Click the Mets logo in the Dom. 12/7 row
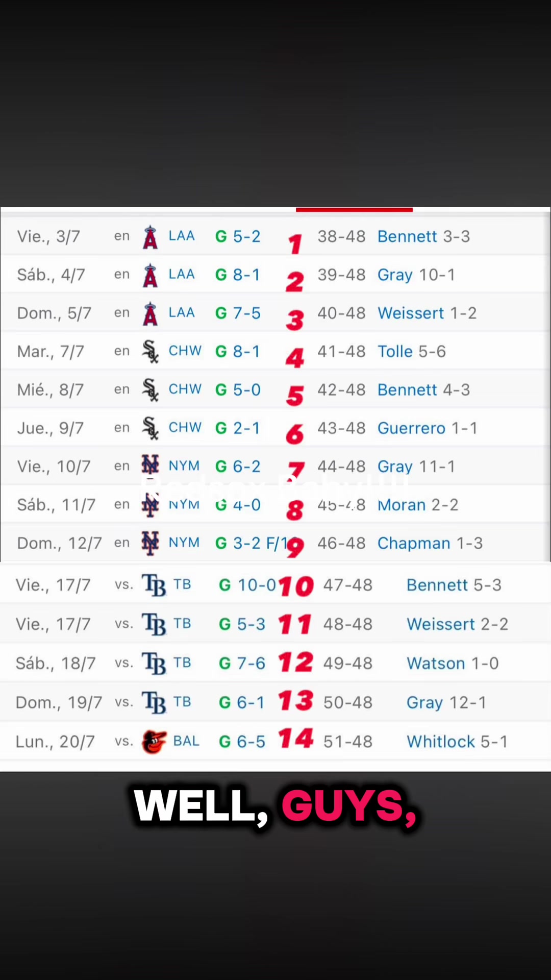Screen dimensions: 551x980 [151, 543]
